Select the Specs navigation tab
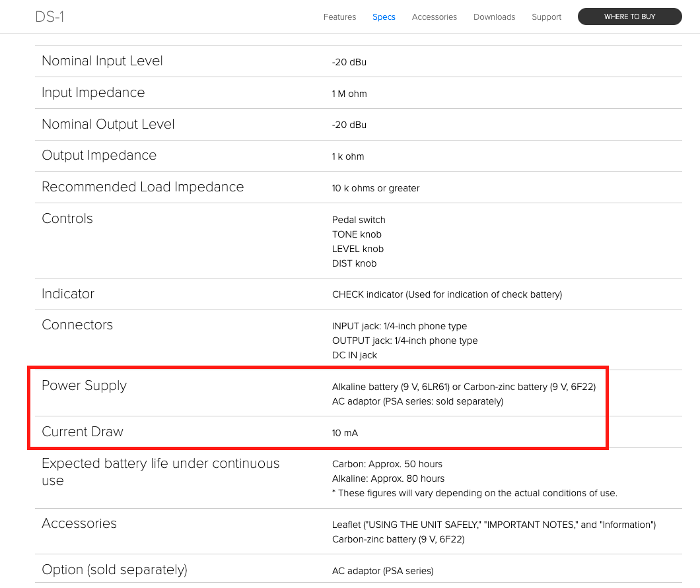700x588 pixels. point(384,17)
